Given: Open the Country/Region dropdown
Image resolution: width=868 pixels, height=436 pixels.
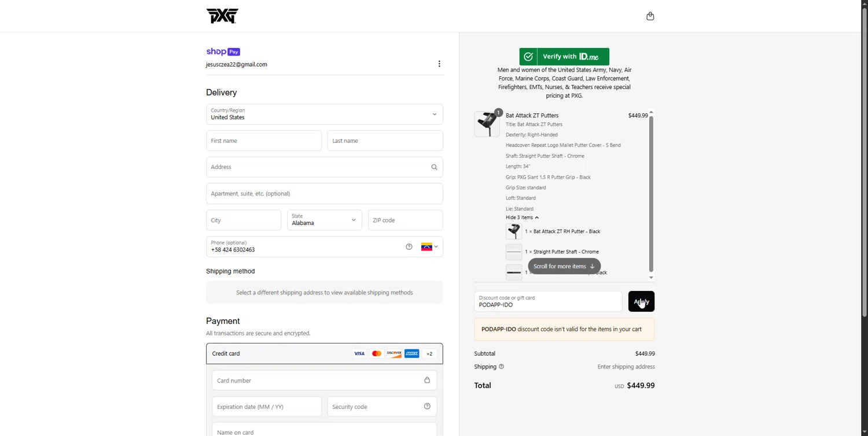Looking at the screenshot, I should coord(324,114).
